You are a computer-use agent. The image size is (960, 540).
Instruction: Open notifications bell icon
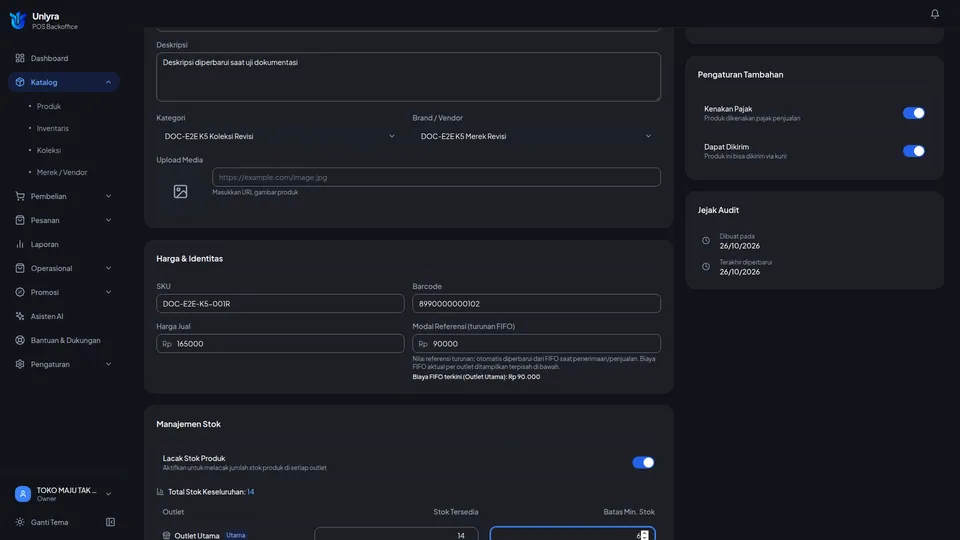934,13
